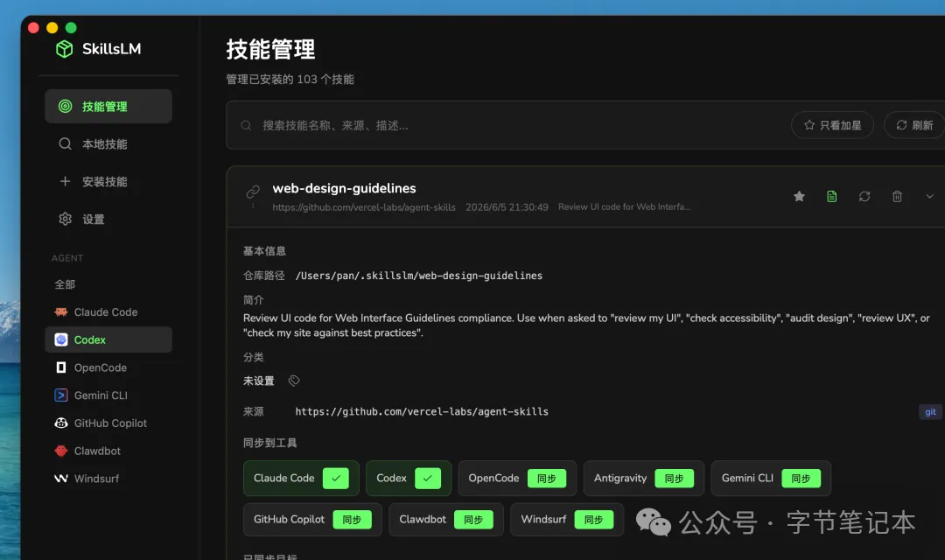945x560 pixels.
Task: Click the plus icon beside 安装技能
Action: coord(65,181)
